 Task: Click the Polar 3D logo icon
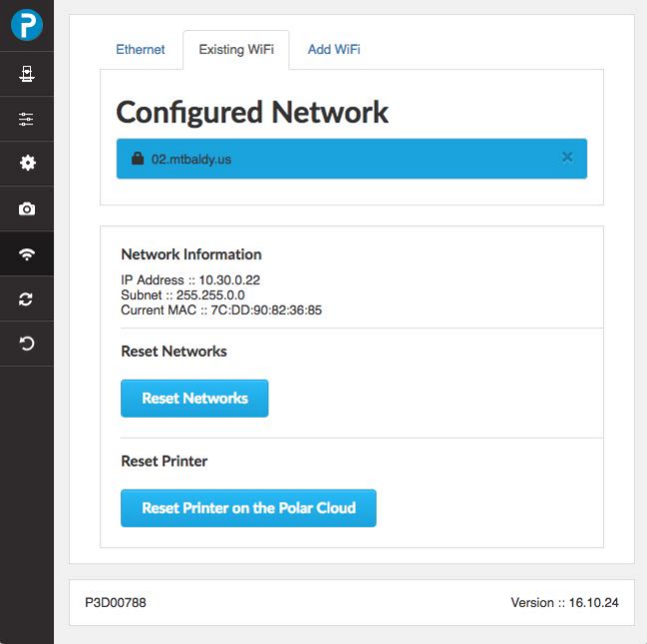pyautogui.click(x=27, y=25)
